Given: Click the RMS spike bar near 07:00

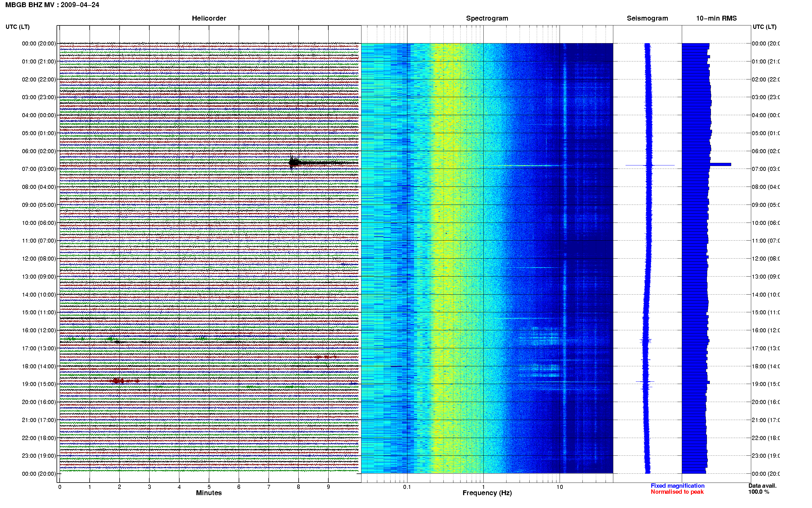Looking at the screenshot, I should [720, 164].
